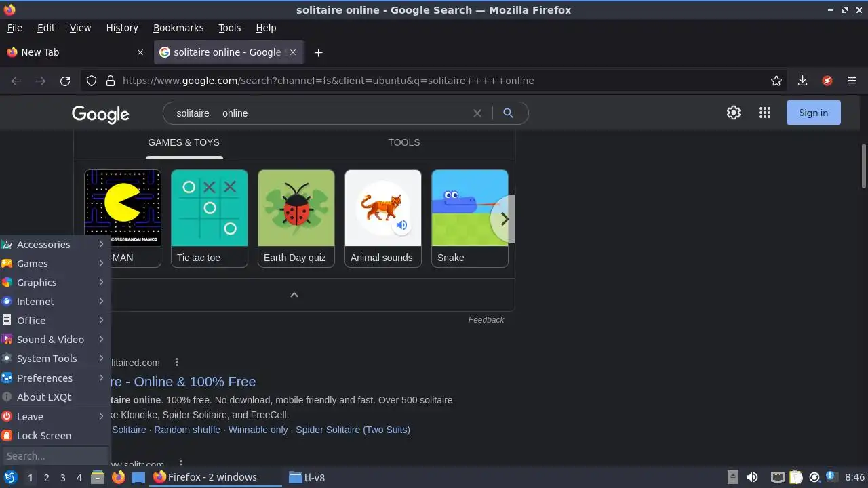
Task: Expand the Accessories submenu
Action: click(x=54, y=245)
